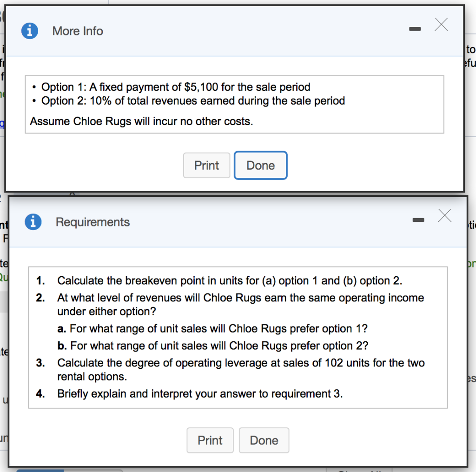The width and height of the screenshot is (476, 472).
Task: Close the Requirements popup window
Action: tap(444, 215)
